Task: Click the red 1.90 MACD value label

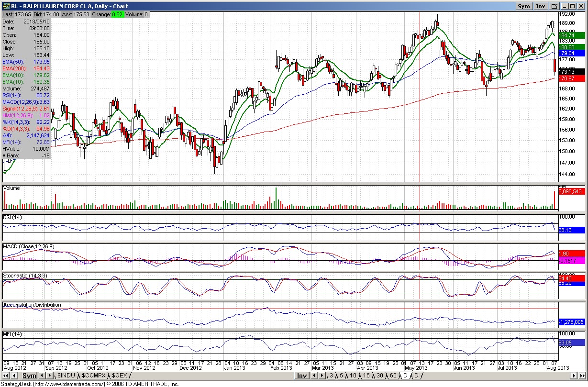Action: [572, 254]
